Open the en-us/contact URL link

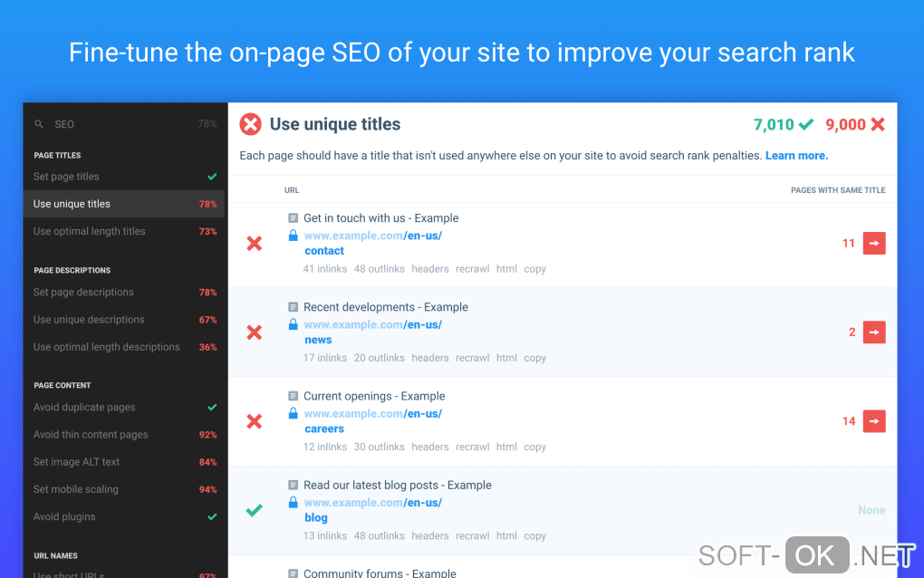(x=373, y=243)
